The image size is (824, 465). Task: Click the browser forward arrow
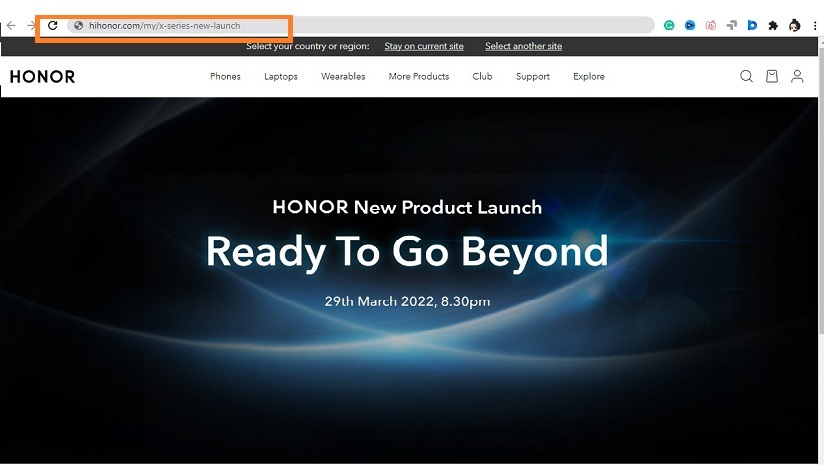(x=31, y=25)
